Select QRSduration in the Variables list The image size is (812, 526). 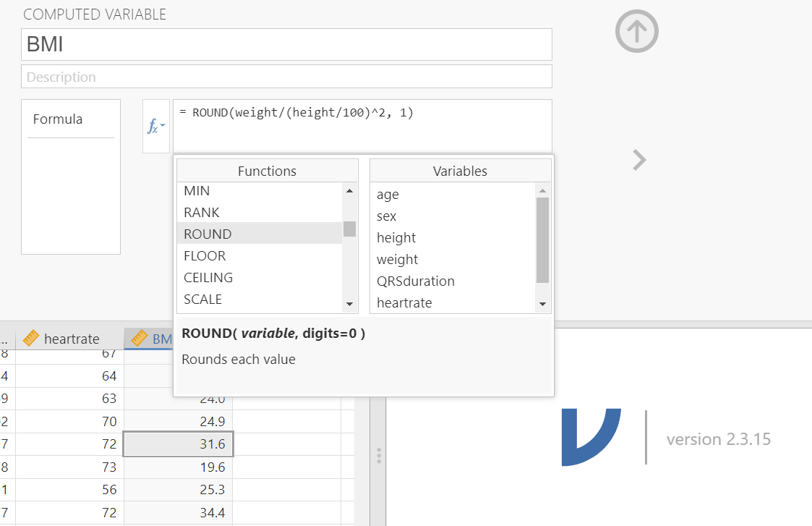coord(453,281)
